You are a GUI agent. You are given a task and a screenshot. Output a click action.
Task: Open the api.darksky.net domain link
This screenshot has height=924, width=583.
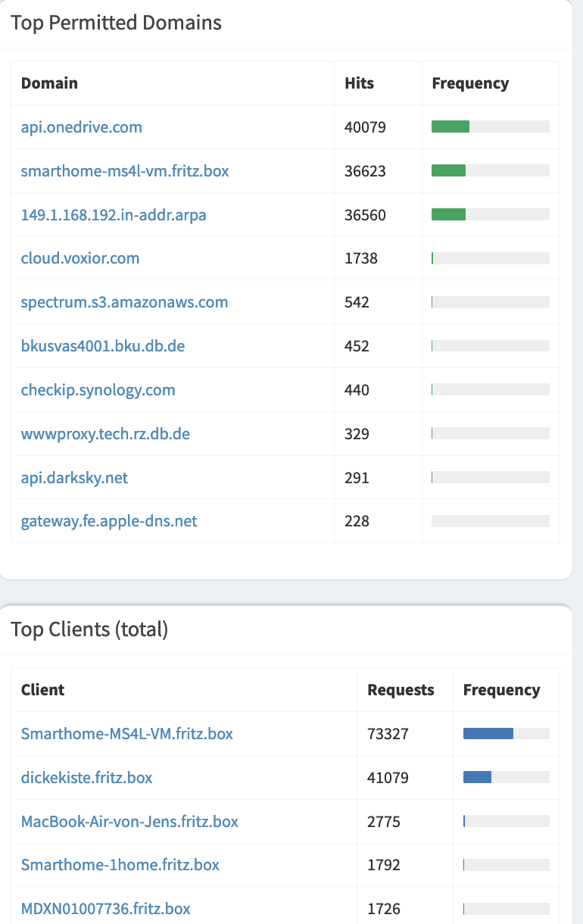pos(74,478)
